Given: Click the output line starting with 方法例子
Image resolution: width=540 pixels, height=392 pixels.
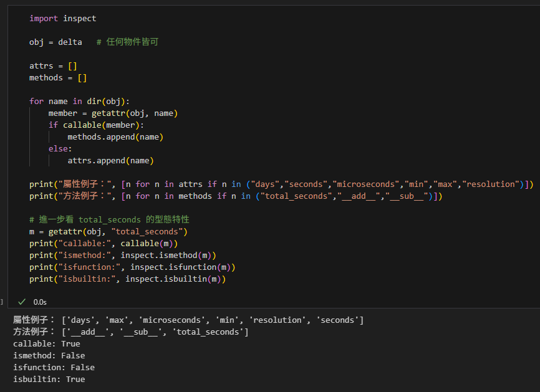Looking at the screenshot, I should (131, 332).
